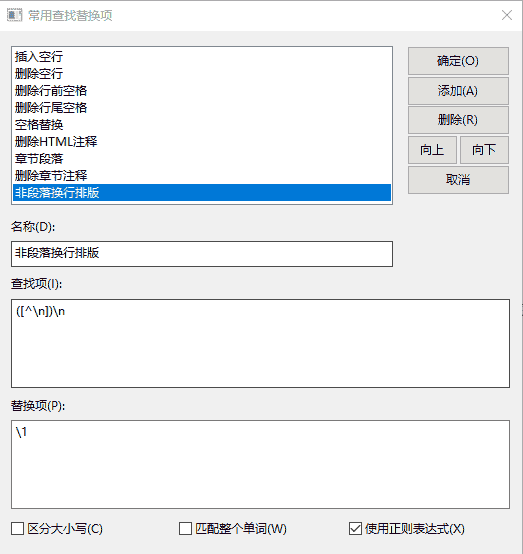Move the entry up with 向上
523x554 pixels.
[432, 150]
